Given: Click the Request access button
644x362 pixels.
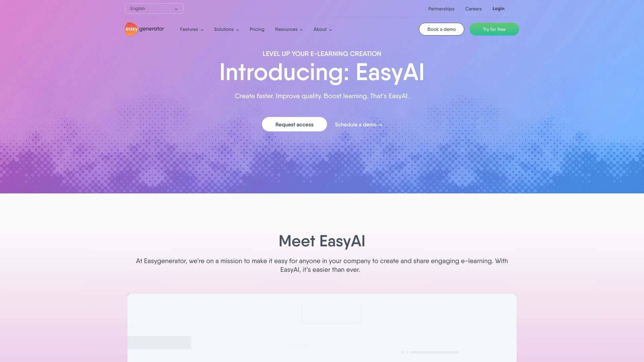Looking at the screenshot, I should [x=294, y=124].
